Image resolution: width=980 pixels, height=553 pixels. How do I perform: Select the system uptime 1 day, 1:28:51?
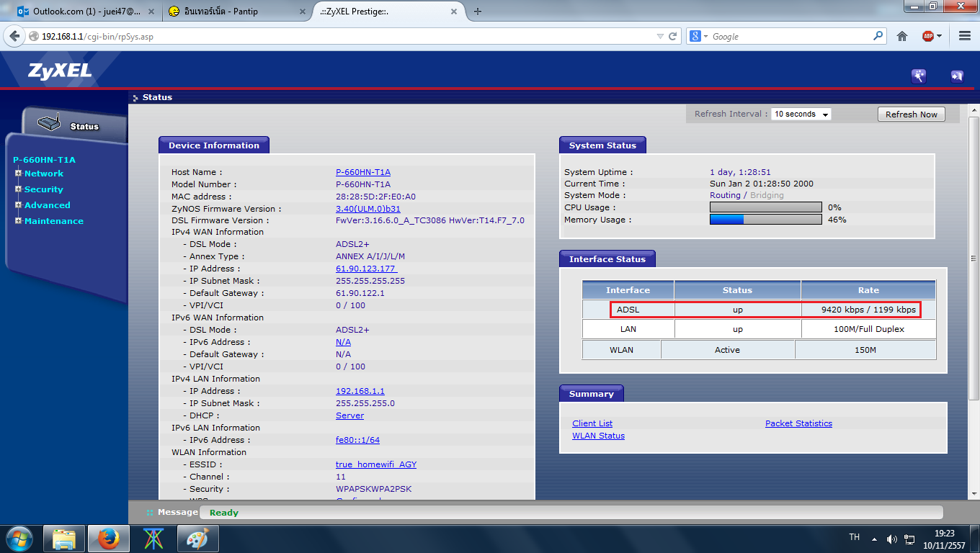740,172
